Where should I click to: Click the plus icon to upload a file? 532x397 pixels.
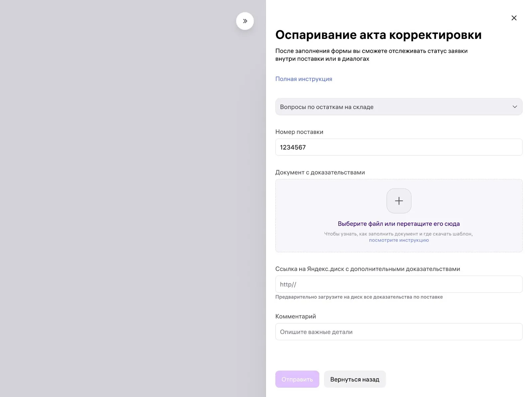click(399, 201)
